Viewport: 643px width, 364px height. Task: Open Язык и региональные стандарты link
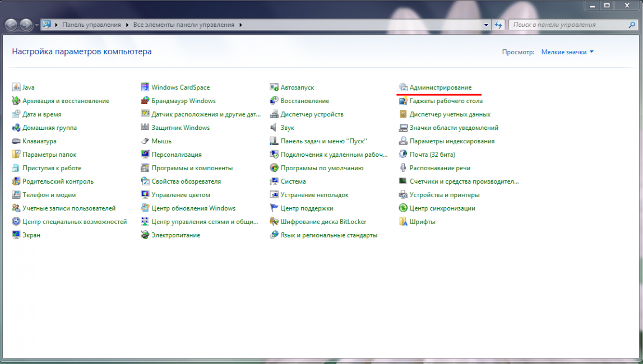pyautogui.click(x=329, y=235)
